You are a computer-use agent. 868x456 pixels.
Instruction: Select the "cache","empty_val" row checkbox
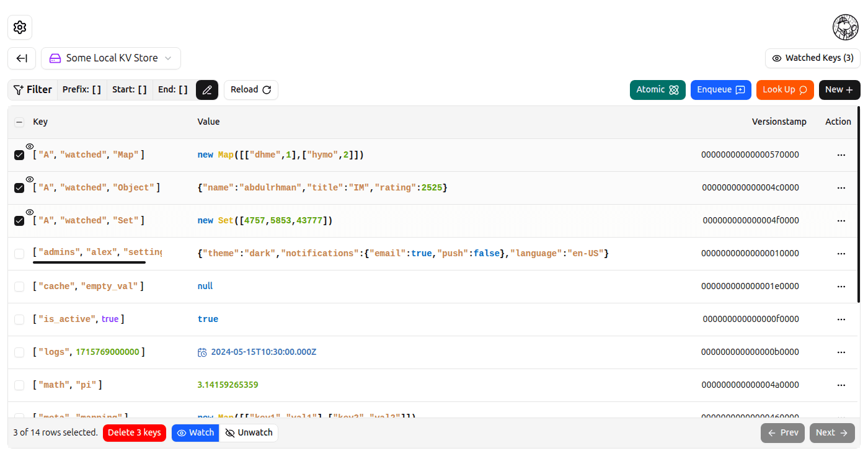click(x=19, y=287)
